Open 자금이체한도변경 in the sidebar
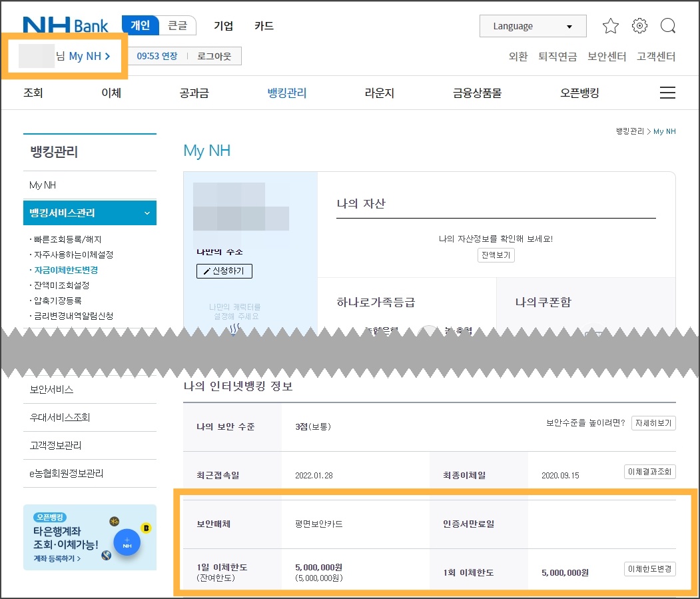The height and width of the screenshot is (599, 700). tap(66, 270)
